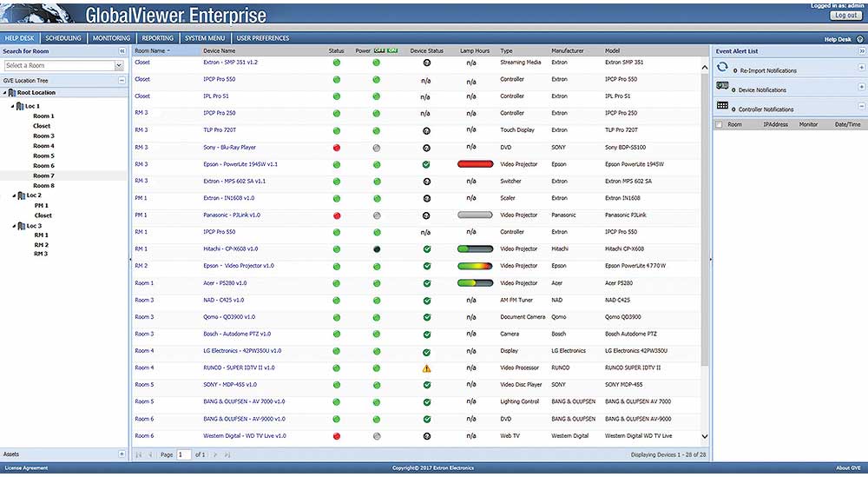868x477 pixels.
Task: Go to last page of device list
Action: tap(227, 454)
